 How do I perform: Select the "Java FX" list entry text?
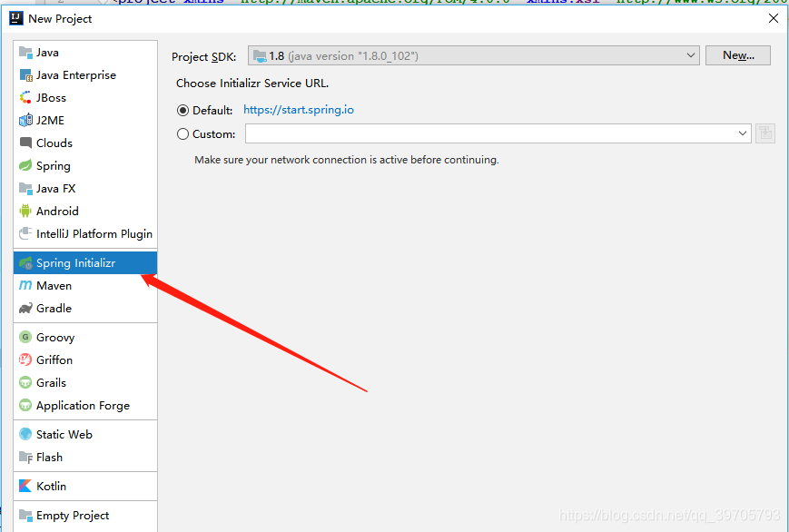pyautogui.click(x=56, y=188)
